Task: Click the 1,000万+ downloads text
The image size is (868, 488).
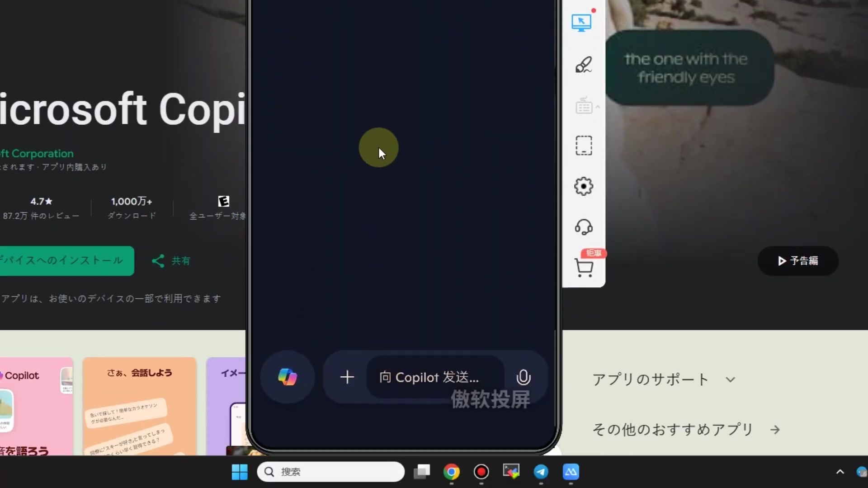Action: (x=132, y=202)
